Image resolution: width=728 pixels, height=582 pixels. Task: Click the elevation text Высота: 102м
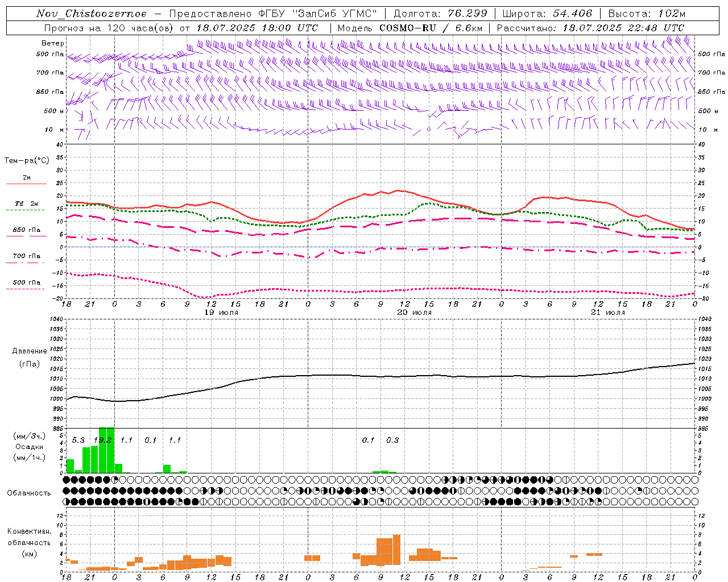pos(647,14)
